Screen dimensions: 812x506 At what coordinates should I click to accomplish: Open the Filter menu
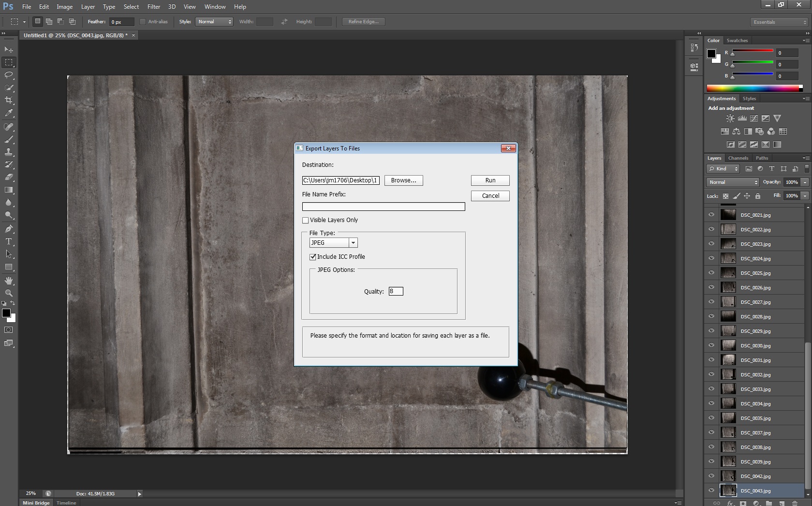pyautogui.click(x=154, y=7)
